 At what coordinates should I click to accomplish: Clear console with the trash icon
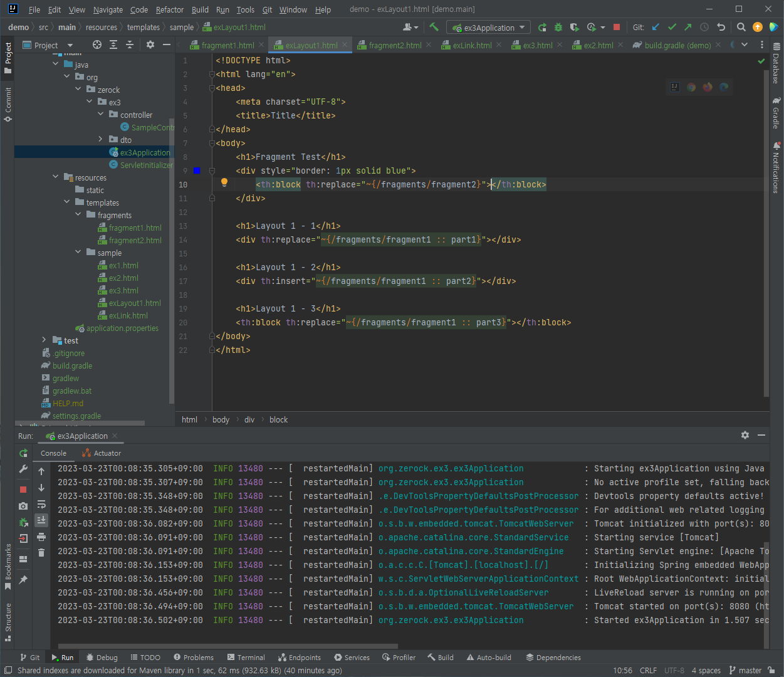pyautogui.click(x=41, y=552)
